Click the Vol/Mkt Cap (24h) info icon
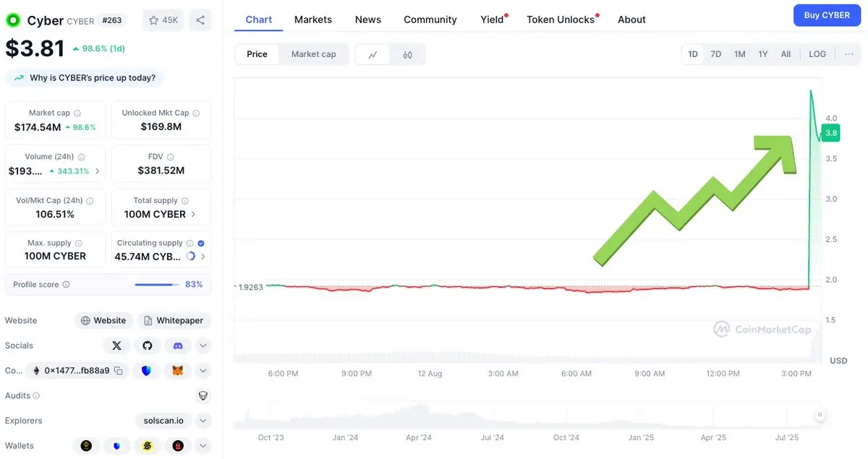Viewport: 868px width, 459px height. pos(90,201)
